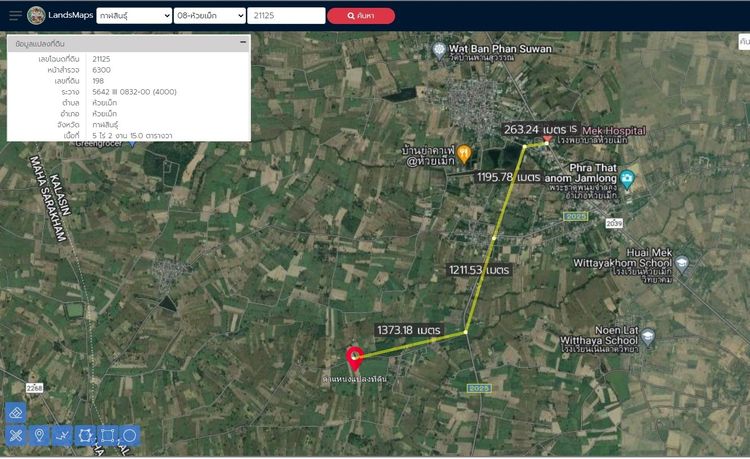Select the circle drawing tool

130,436
